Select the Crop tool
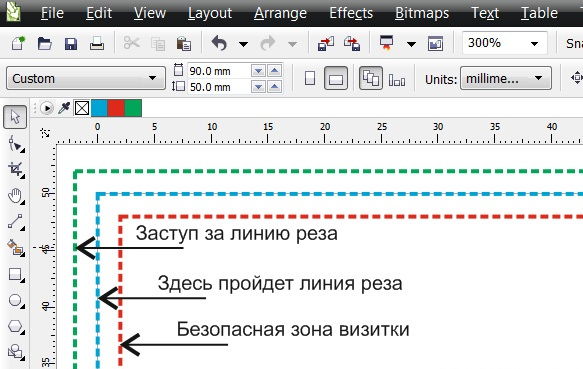The image size is (583, 369). coord(15,169)
